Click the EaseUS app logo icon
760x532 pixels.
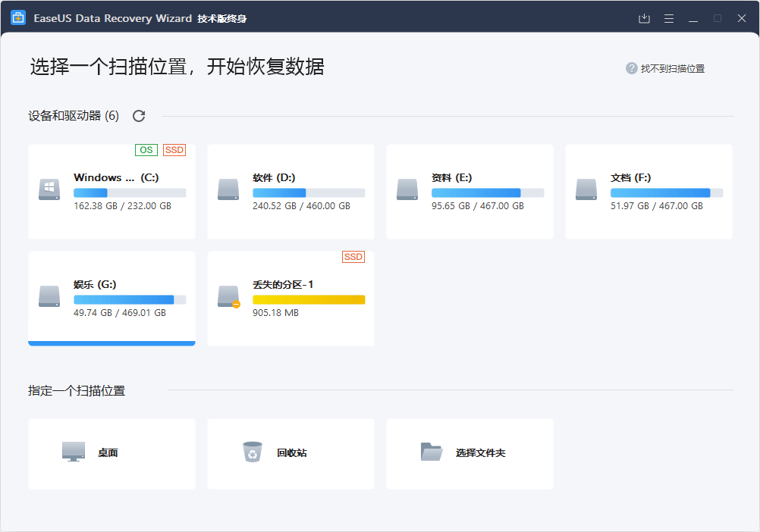pyautogui.click(x=18, y=18)
